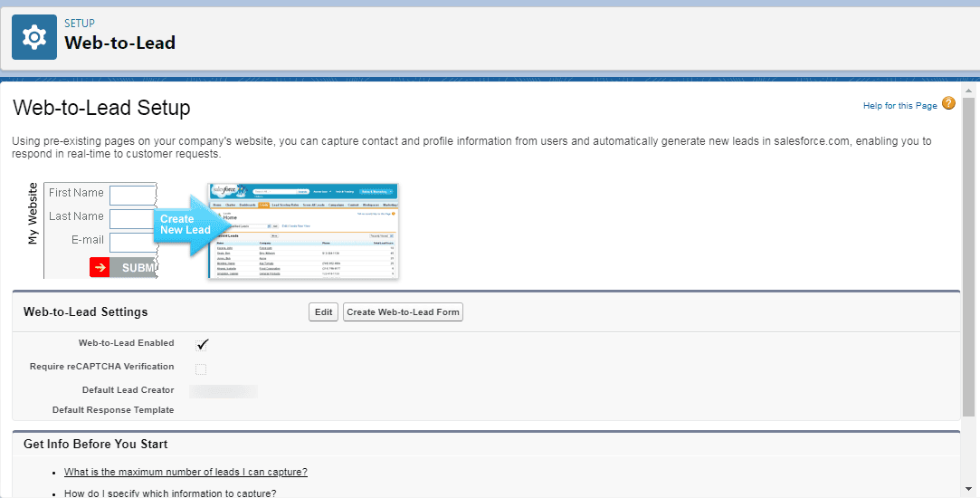Click the red arrow submit icon
The height and width of the screenshot is (498, 980).
pyautogui.click(x=100, y=268)
